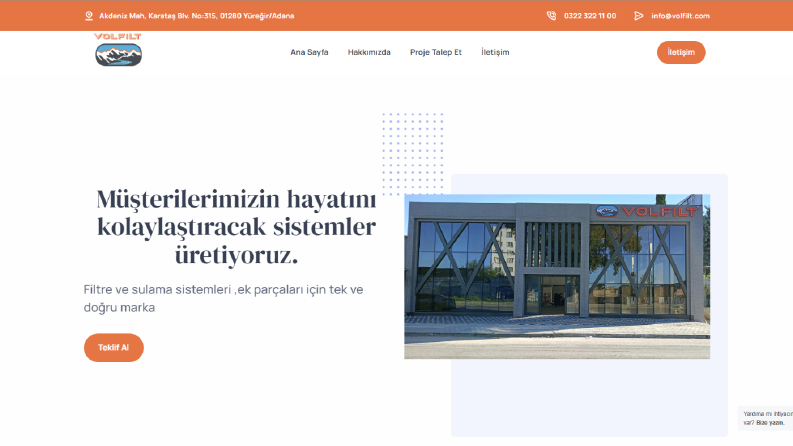Click the info@volfilt.com email link
This screenshot has height=446, width=793.
pos(680,16)
